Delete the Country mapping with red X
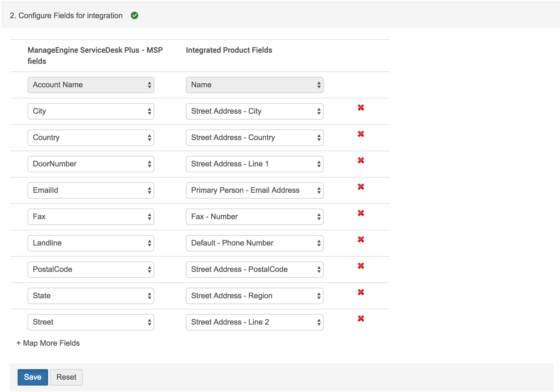The height and width of the screenshot is (392, 560). click(x=361, y=134)
